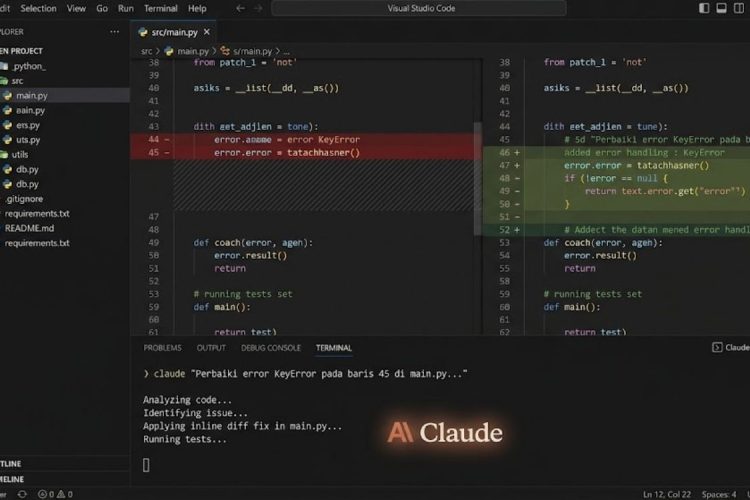Image resolution: width=750 pixels, height=500 pixels.
Task: Expand the OUTLINE section
Action: (11, 464)
